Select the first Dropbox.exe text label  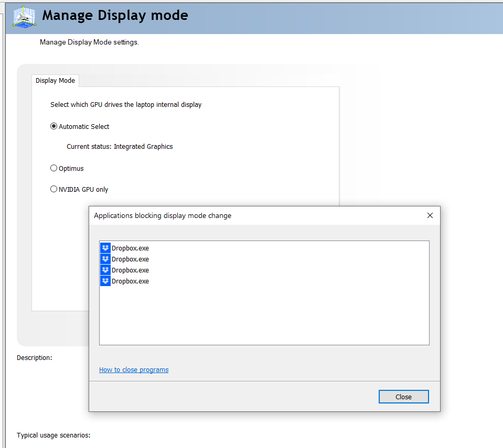[x=130, y=248]
